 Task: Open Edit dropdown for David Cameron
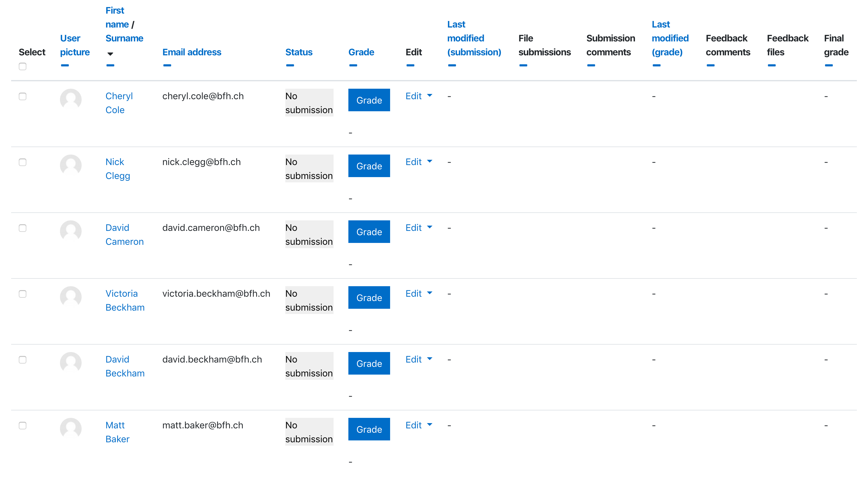pos(419,228)
